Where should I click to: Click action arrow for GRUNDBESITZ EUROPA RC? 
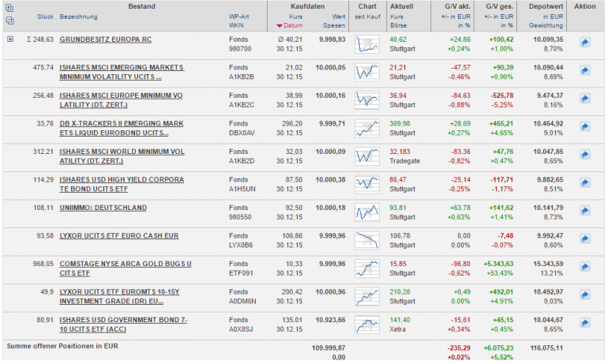pyautogui.click(x=585, y=43)
